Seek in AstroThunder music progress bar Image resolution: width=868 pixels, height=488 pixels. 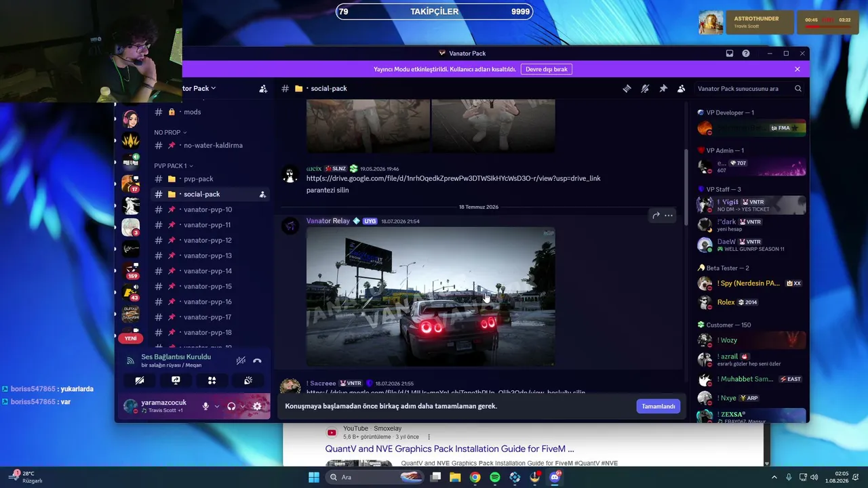(x=828, y=27)
